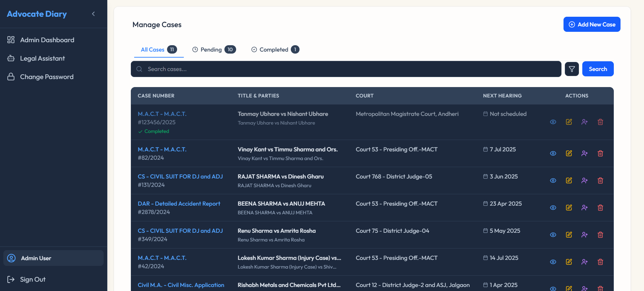Assign user to BEENA SHARMA case
This screenshot has width=644, height=291.
pyautogui.click(x=585, y=208)
